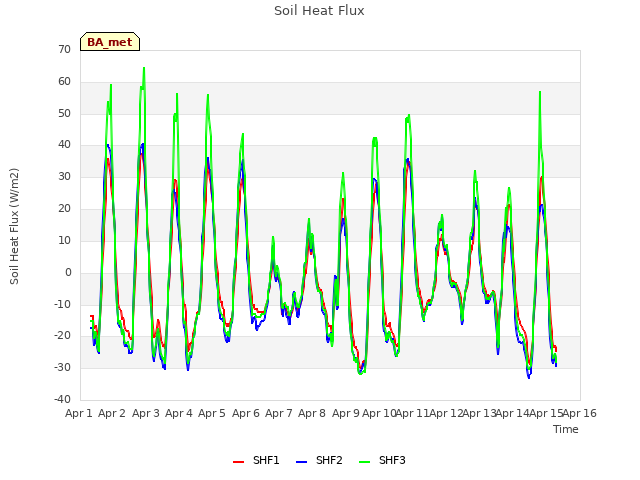This screenshot has height=480, width=640.
Task: Click the 0 y-axis tick label
Action: pos(68,273)
